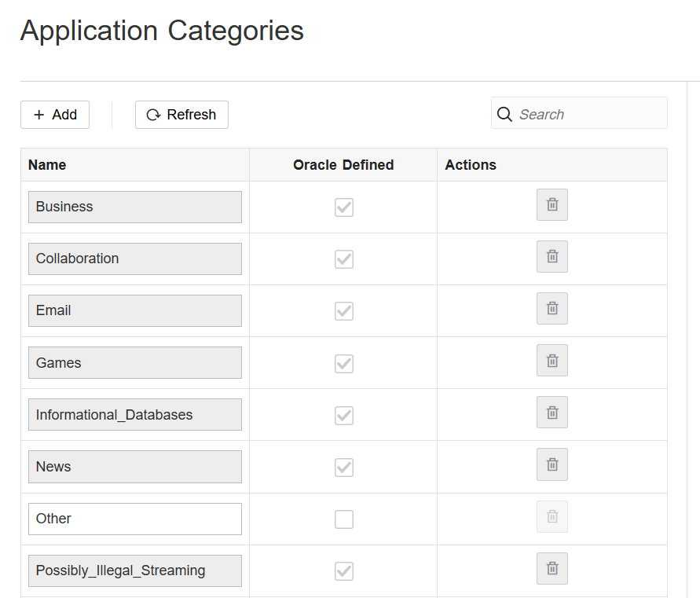Click trash icon for Collaboration
The width and height of the screenshot is (700, 598).
[x=552, y=257]
